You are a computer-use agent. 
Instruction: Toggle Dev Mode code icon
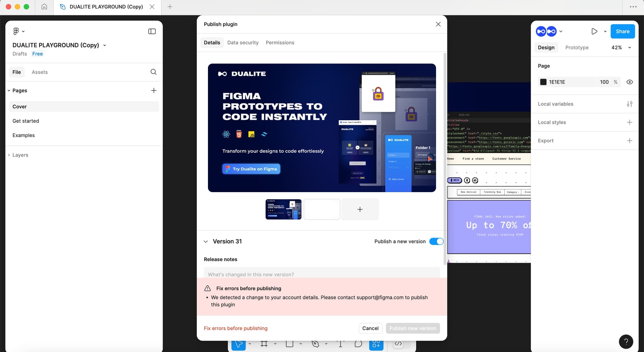[398, 344]
